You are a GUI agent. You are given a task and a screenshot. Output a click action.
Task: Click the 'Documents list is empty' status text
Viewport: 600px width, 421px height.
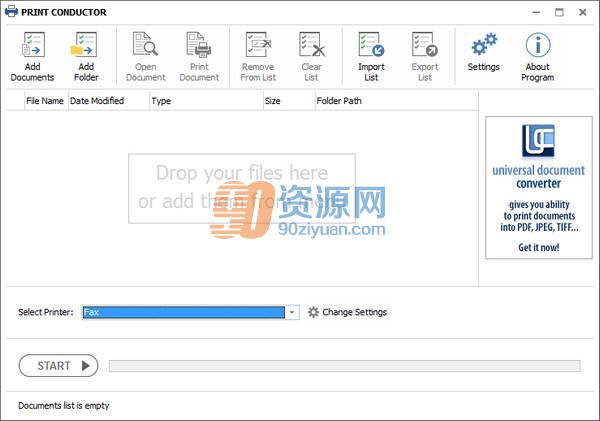click(64, 405)
